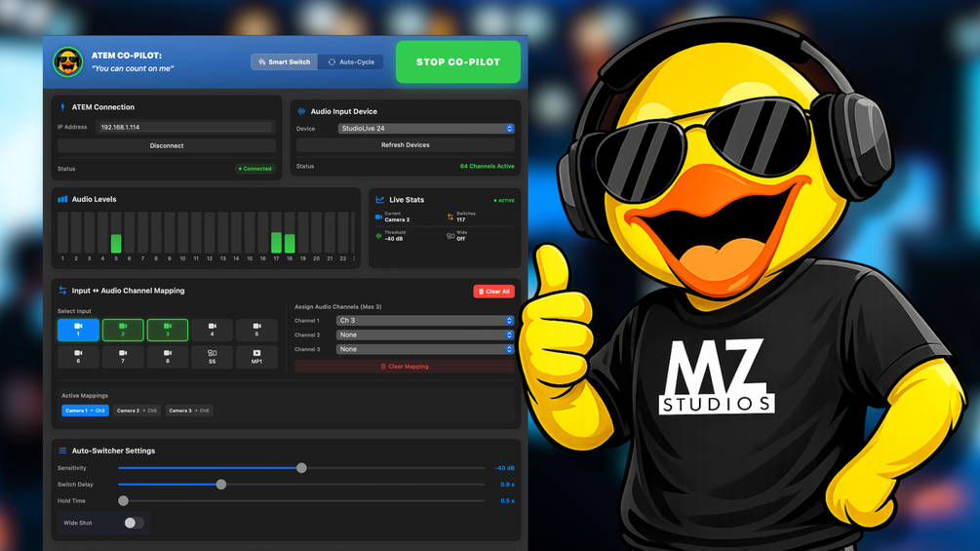Select camera input 4
The width and height of the screenshot is (980, 551).
[212, 330]
